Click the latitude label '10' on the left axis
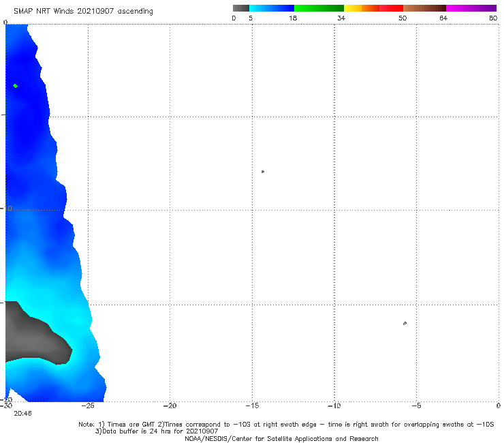The height and width of the screenshot is (443, 504). point(8,209)
